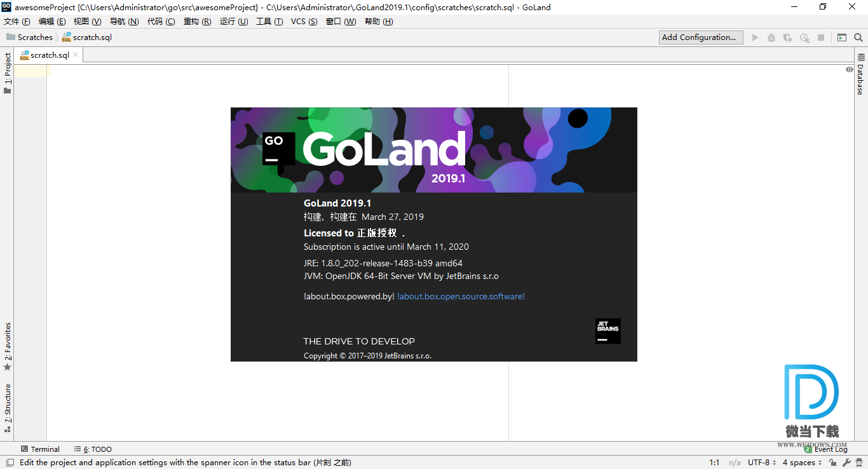The height and width of the screenshot is (469, 868).
Task: Click the Debug bug icon
Action: pyautogui.click(x=771, y=37)
